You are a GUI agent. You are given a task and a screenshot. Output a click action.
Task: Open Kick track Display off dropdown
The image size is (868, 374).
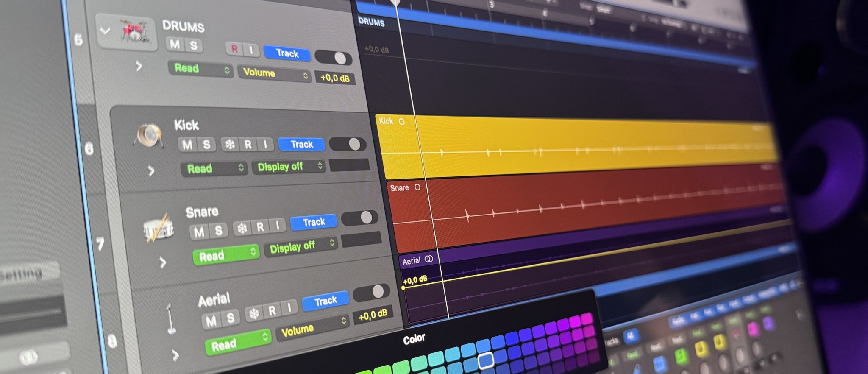pyautogui.click(x=289, y=167)
